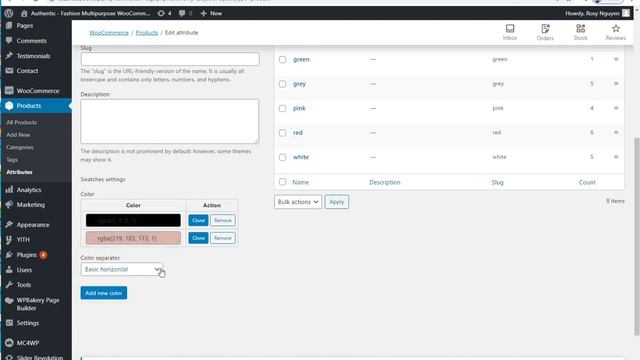Viewport: 640px width, 360px height.
Task: Open All Products submenu item
Action: tap(22, 122)
